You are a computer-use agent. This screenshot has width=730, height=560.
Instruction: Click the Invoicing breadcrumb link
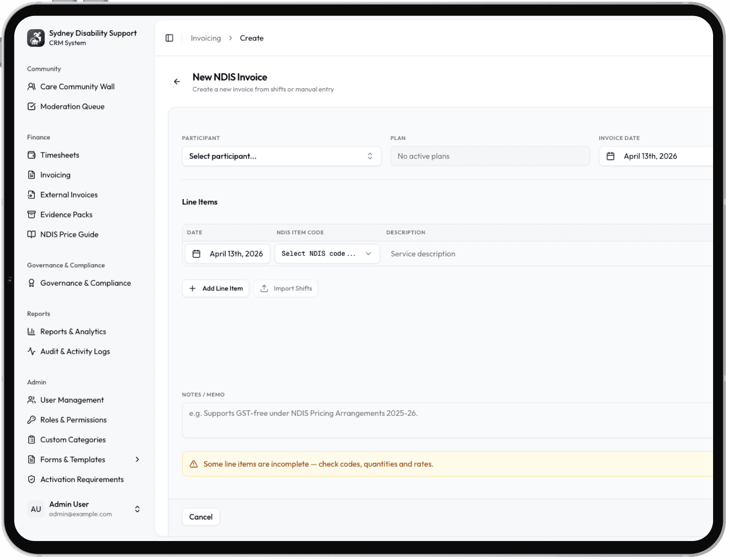(x=206, y=38)
